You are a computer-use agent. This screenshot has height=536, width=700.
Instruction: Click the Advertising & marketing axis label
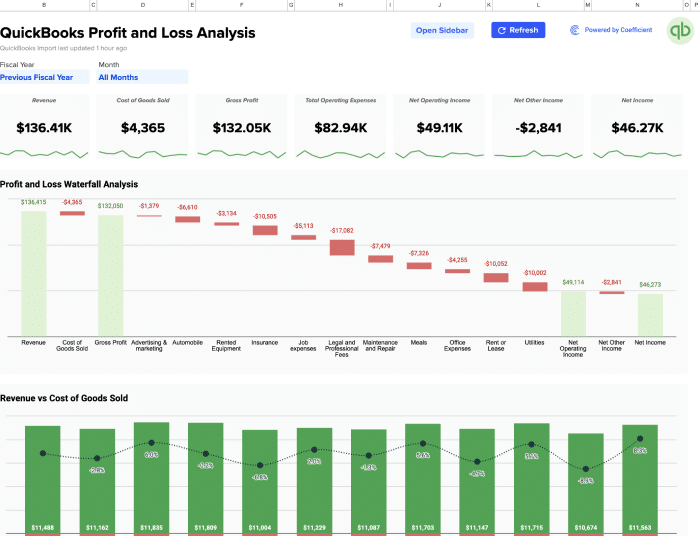tap(149, 345)
